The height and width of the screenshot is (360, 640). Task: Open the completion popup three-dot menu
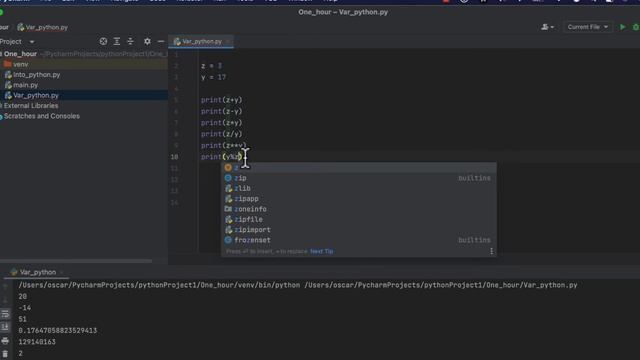pyautogui.click(x=491, y=251)
